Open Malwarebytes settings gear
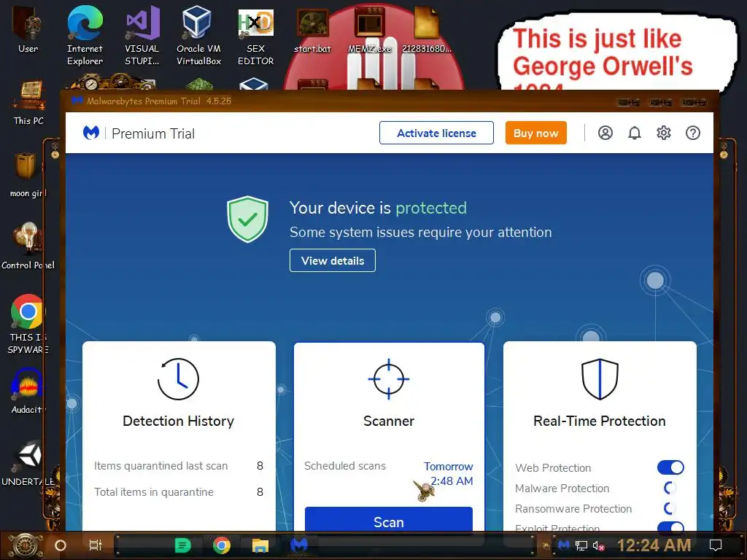Viewport: 747px width, 560px height. point(664,133)
